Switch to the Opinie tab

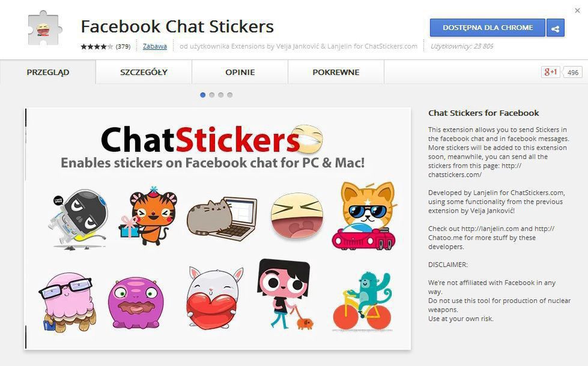pos(240,73)
